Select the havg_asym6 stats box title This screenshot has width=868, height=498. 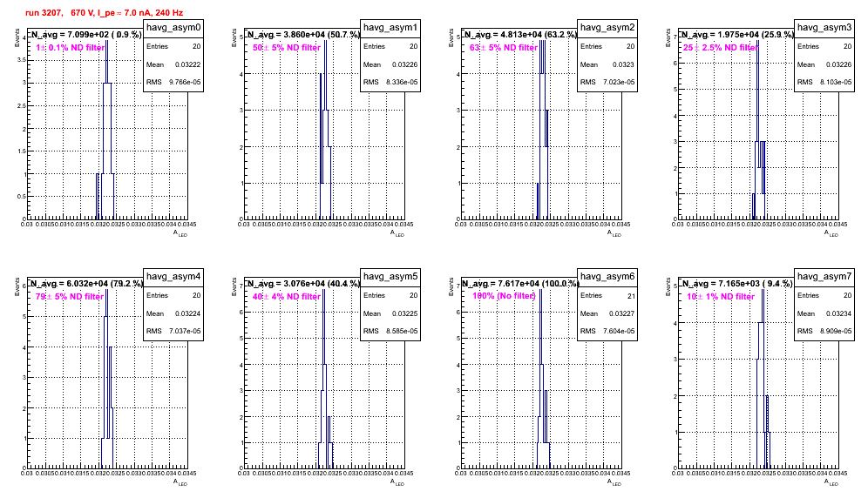pos(607,276)
